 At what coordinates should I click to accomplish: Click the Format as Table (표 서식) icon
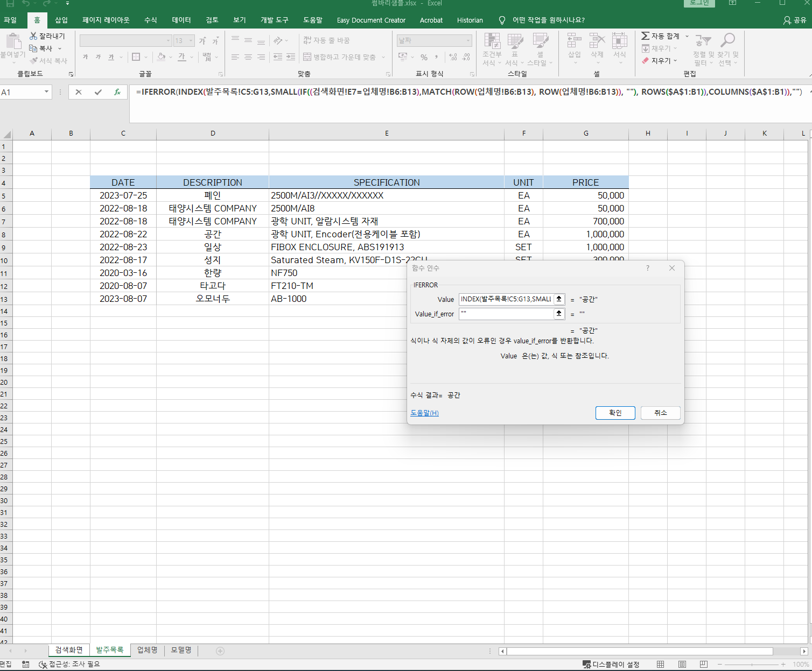click(x=515, y=41)
